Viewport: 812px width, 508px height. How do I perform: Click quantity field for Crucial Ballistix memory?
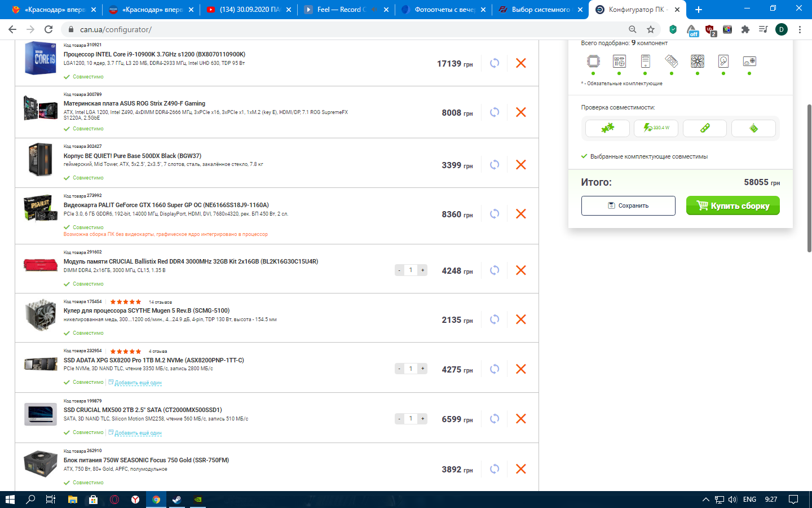[411, 270]
